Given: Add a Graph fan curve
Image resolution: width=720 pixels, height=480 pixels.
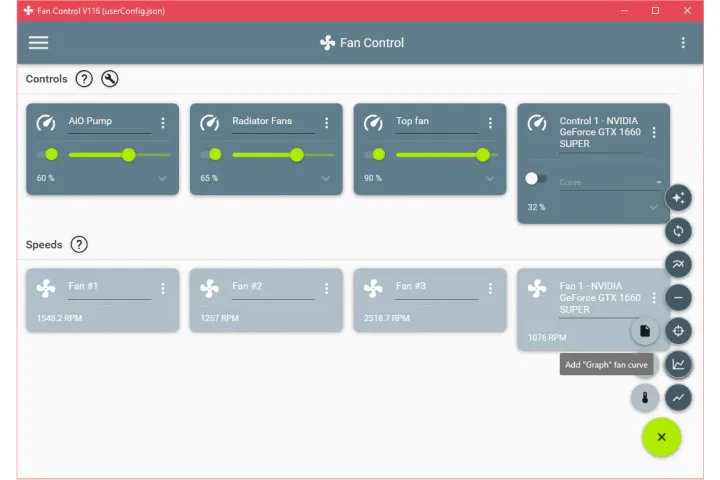Looking at the screenshot, I should pos(678,364).
